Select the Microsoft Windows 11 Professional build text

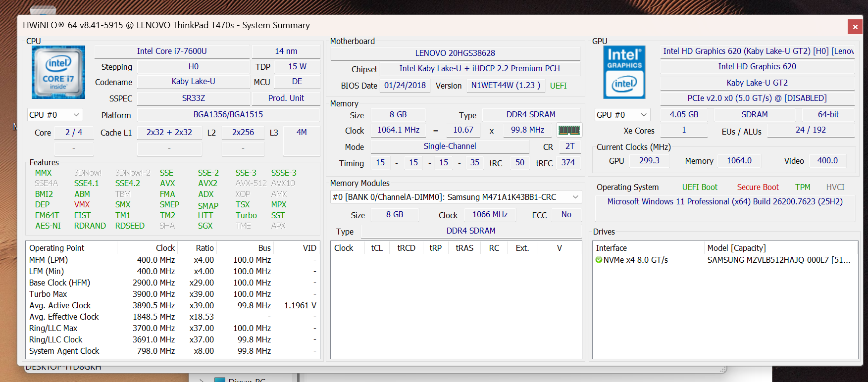click(725, 202)
